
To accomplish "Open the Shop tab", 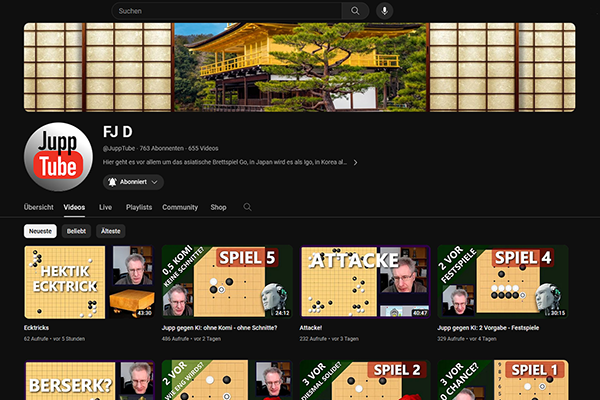I will [x=218, y=207].
